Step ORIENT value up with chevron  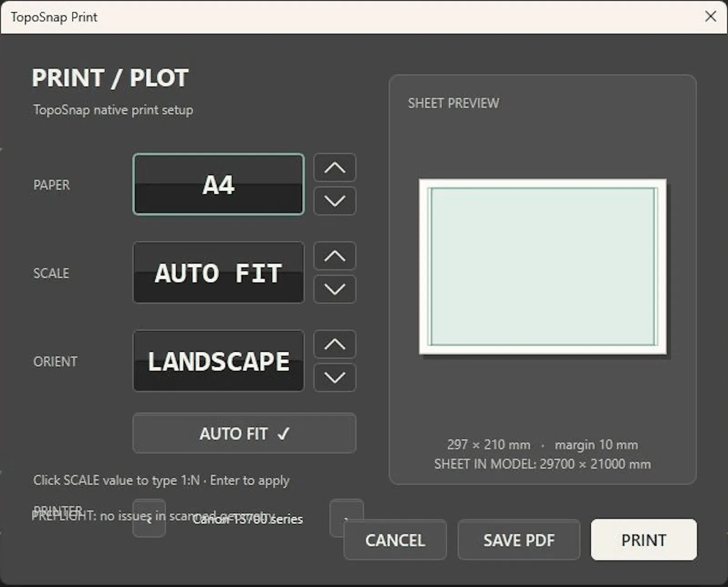335,344
